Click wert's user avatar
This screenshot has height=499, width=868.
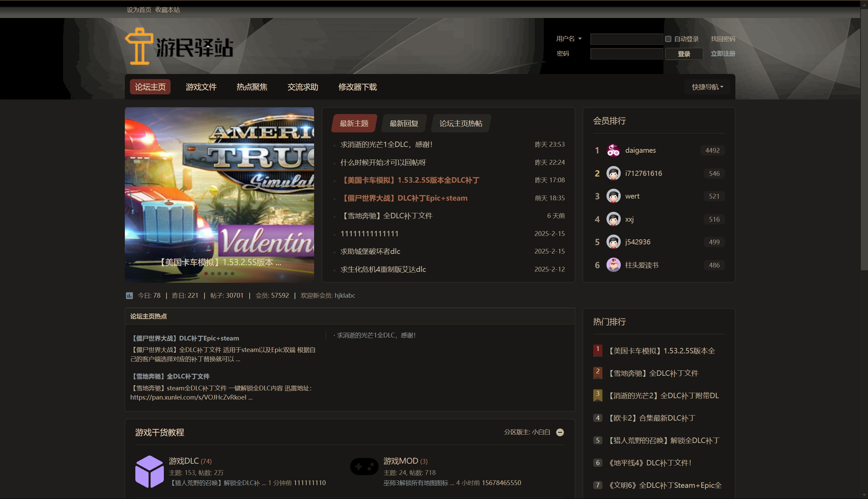613,196
